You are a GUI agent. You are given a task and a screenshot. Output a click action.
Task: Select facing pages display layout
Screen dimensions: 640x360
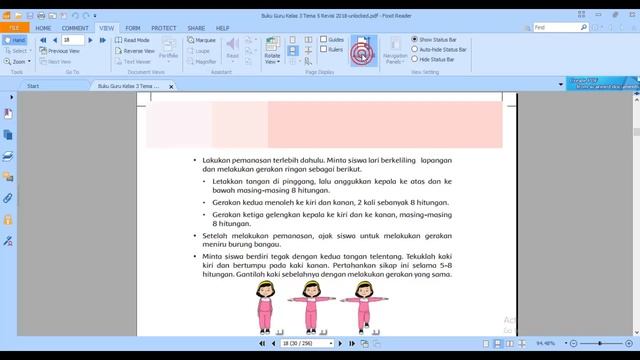coord(308,40)
